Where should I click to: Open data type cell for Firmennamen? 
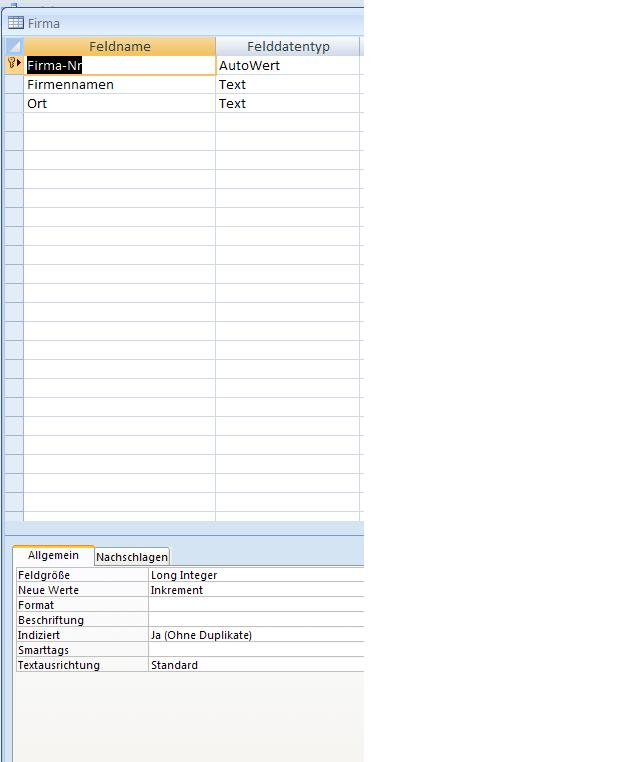pos(288,85)
